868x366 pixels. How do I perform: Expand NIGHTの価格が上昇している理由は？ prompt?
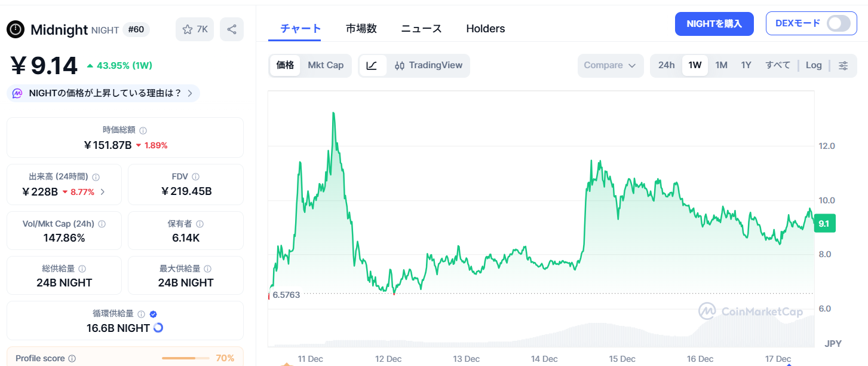coord(190,93)
